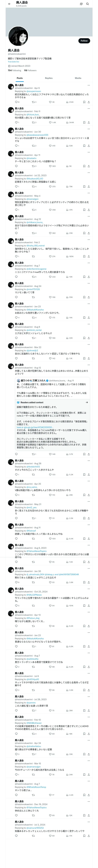The height and width of the screenshot is (868, 98).
Task: Open search from the header magnifier icon
Action: tap(88, 4)
